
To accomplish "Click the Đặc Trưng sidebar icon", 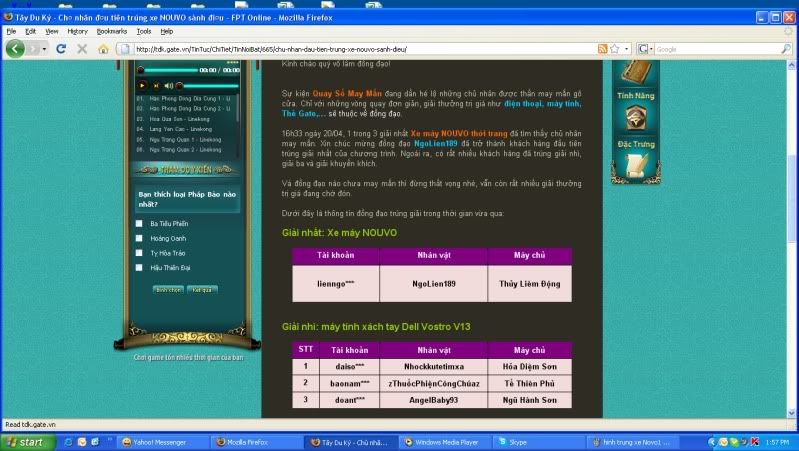I will coord(635,144).
